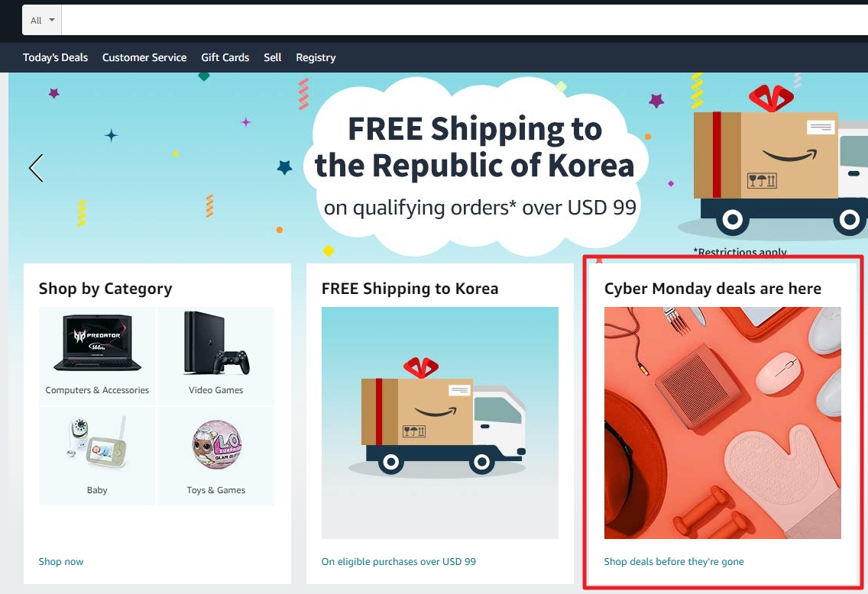Viewport: 868px width, 594px height.
Task: Show previous banner with left arrow
Action: pyautogui.click(x=36, y=167)
